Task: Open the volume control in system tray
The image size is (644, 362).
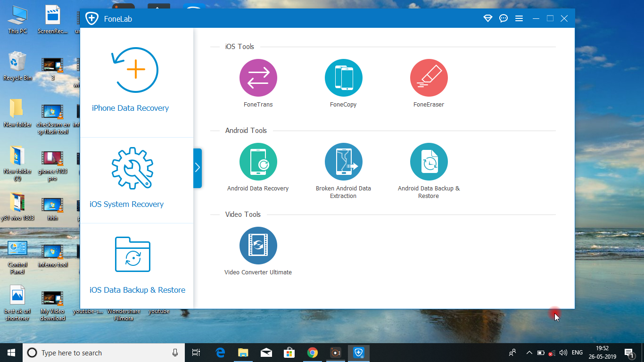Action: click(x=563, y=353)
